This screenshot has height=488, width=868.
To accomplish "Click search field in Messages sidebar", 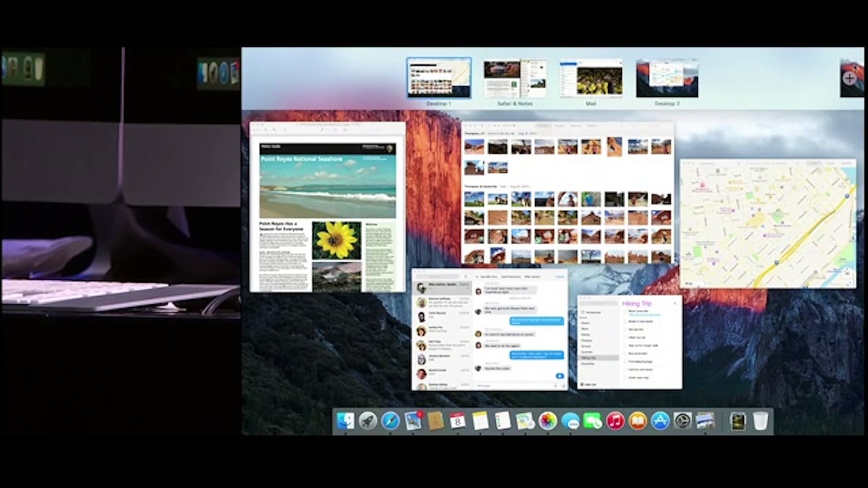I will tap(436, 276).
